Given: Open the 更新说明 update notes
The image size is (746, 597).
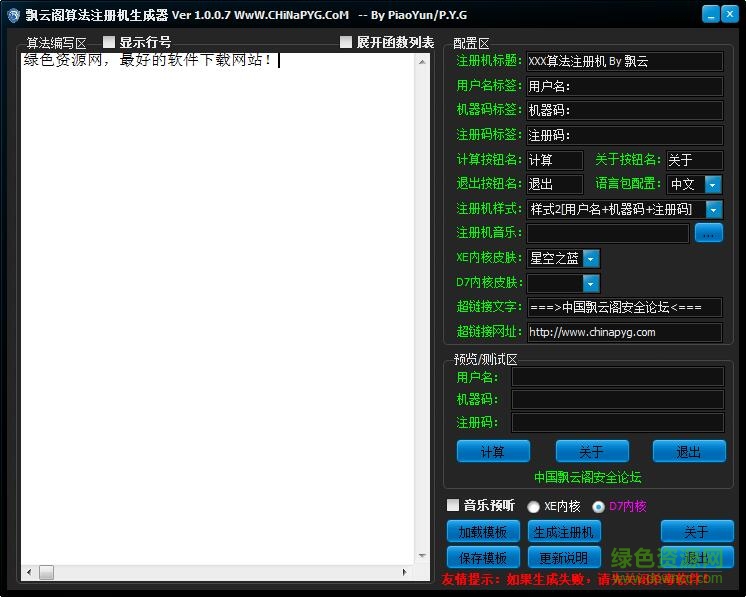Looking at the screenshot, I should point(565,557).
